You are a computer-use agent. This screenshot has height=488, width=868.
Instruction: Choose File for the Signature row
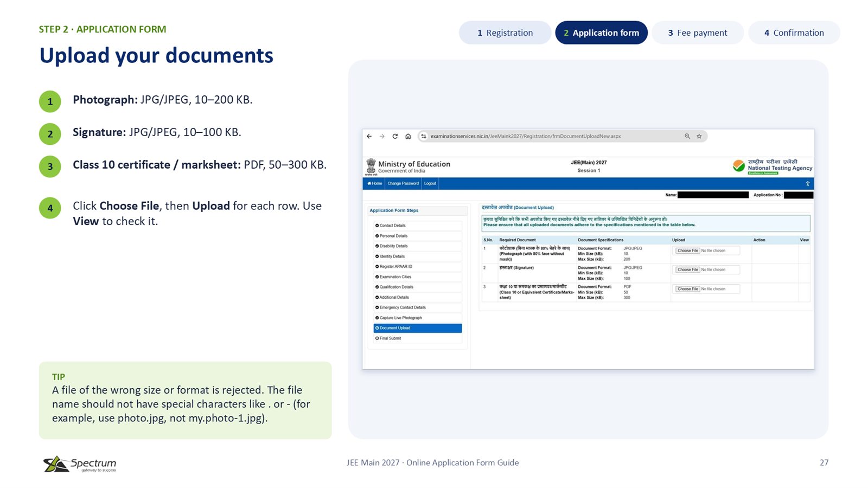[x=688, y=270]
